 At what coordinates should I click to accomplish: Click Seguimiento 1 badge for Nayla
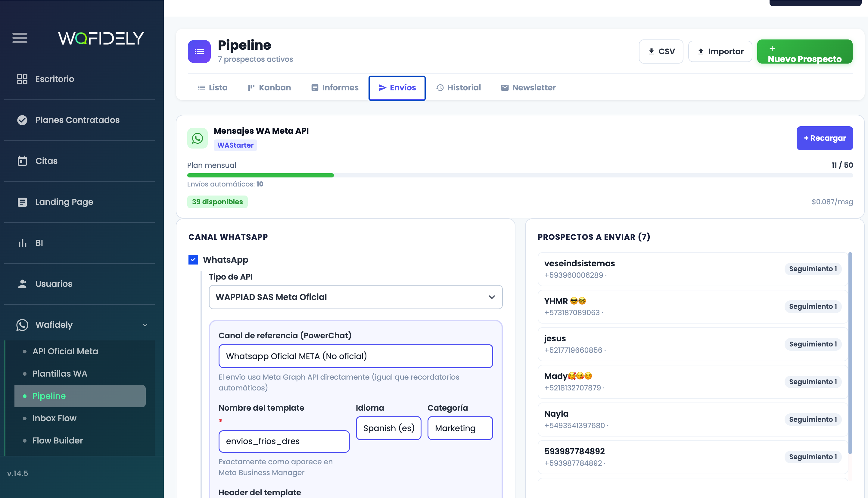pyautogui.click(x=813, y=419)
